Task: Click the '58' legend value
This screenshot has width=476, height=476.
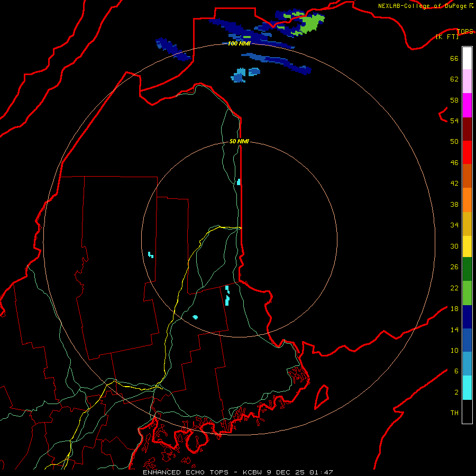Action: [x=454, y=100]
